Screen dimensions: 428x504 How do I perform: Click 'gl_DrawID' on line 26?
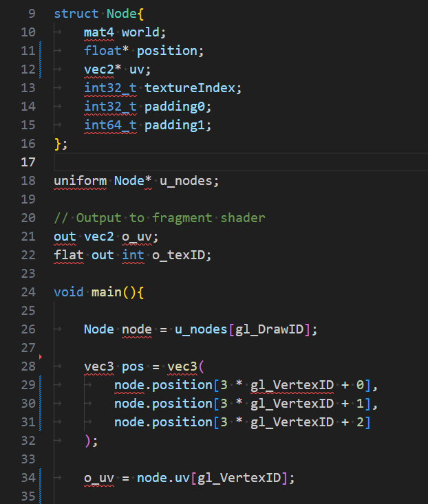pos(269,329)
